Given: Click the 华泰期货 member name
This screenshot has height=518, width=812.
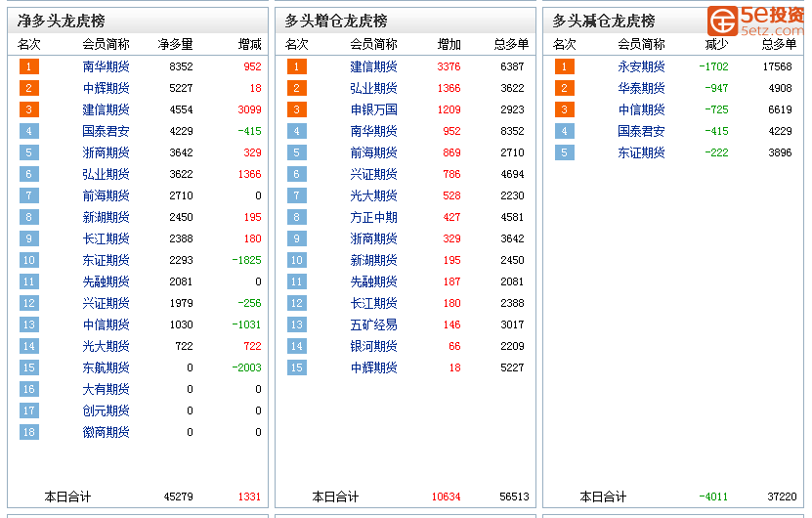Looking at the screenshot, I should click(x=642, y=88).
